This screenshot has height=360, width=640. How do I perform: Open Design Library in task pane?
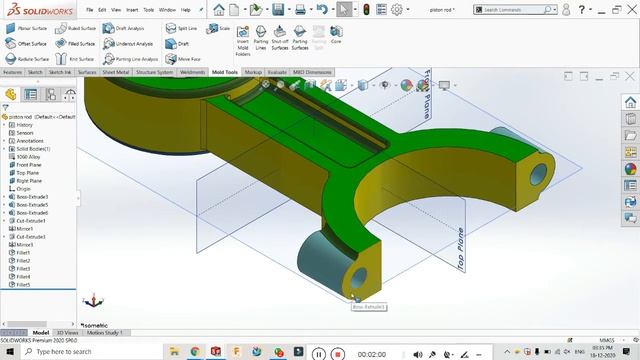coord(630,119)
